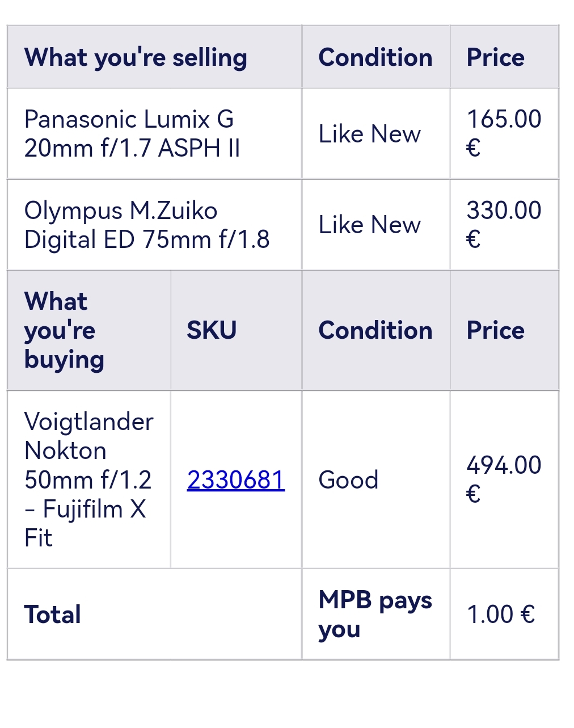Screen dimensions: 574x728
Task: Click the 330.00 € price cell
Action: 504,225
